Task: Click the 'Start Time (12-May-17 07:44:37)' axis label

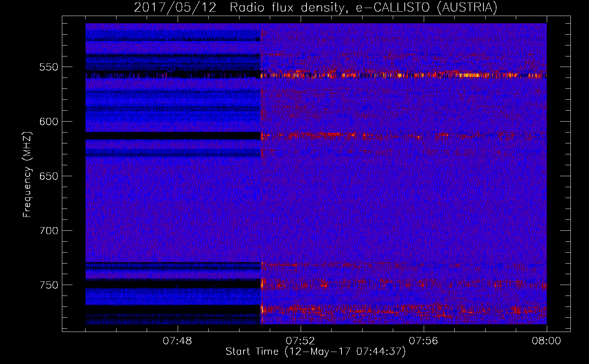Action: [316, 352]
